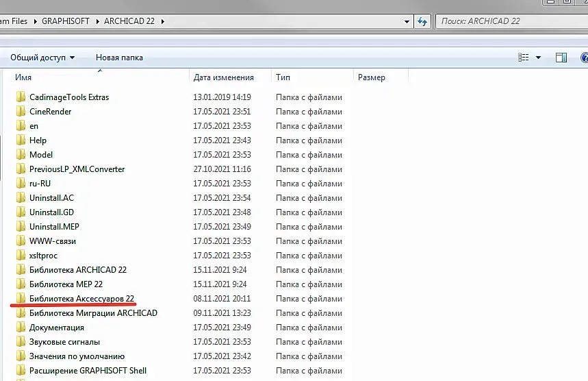Select the Документация folder name
This screenshot has height=381, width=588.
[x=57, y=328]
